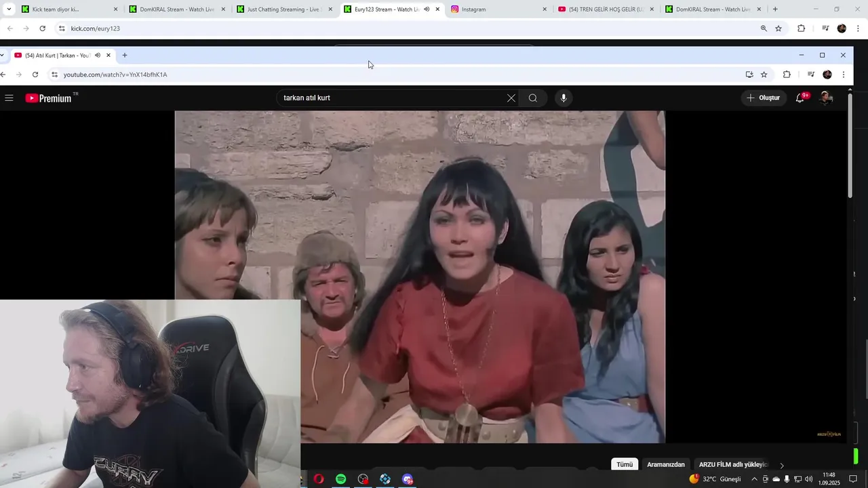The width and height of the screenshot is (868, 488).
Task: Click the Oluştur create button
Action: [764, 98]
